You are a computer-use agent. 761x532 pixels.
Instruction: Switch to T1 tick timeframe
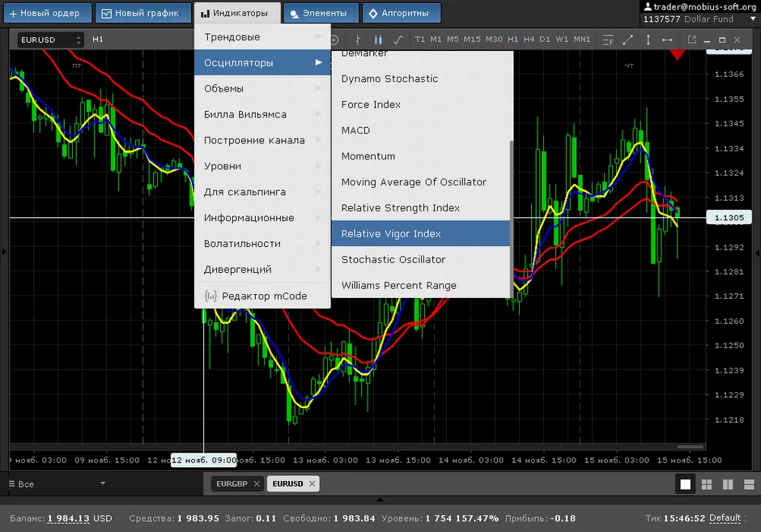(420, 40)
